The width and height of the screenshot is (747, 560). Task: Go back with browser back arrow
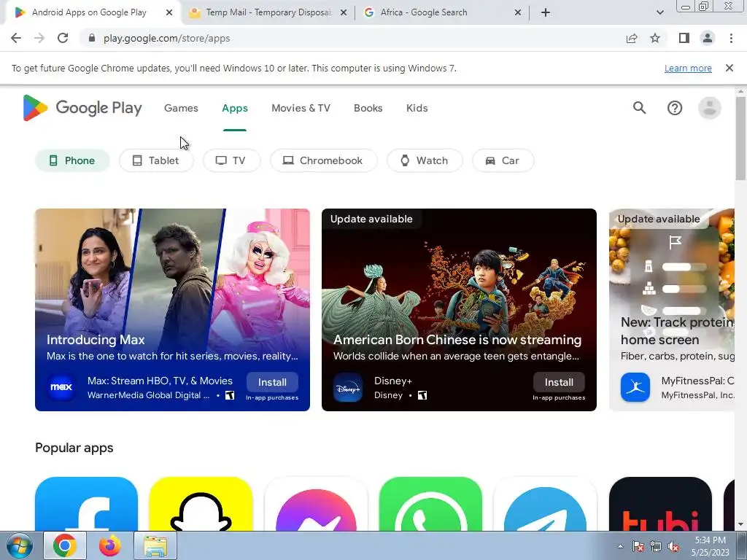click(x=16, y=38)
